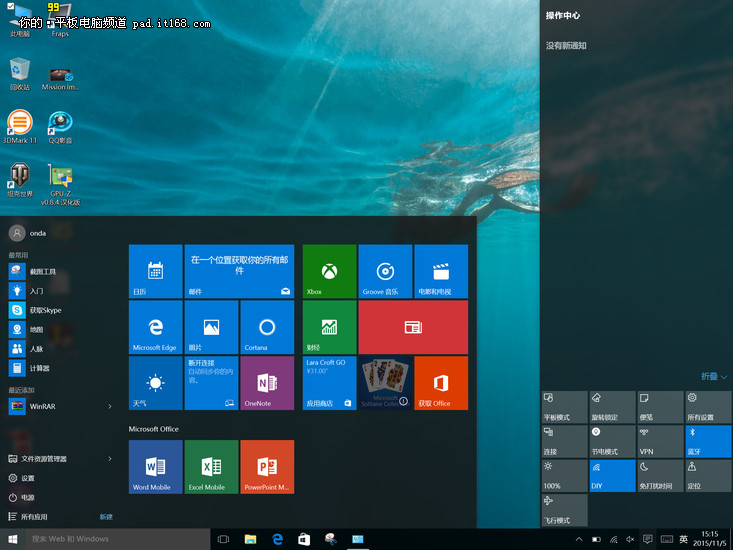733x550 pixels.
Task: Collapse quick actions with 折叠
Action: click(x=714, y=376)
